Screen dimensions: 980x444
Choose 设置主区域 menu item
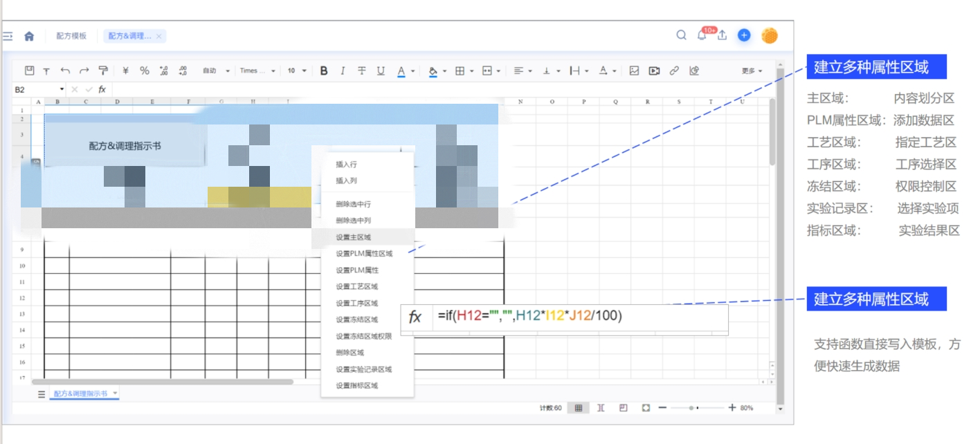coord(353,237)
